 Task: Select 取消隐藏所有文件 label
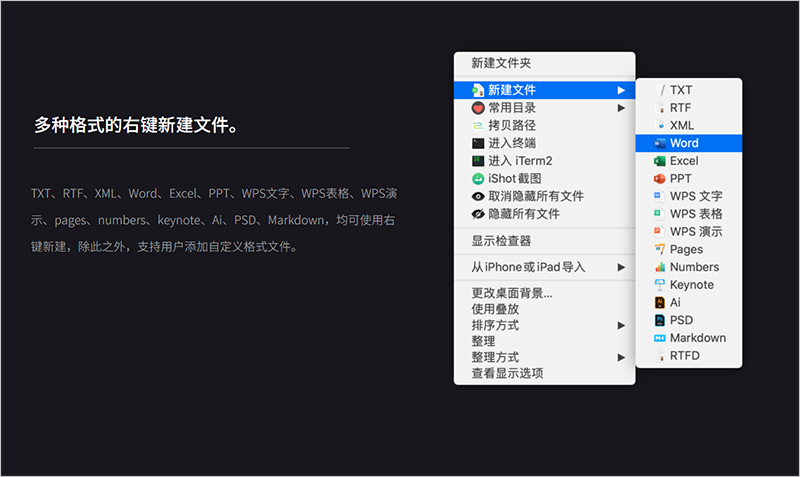coord(536,196)
